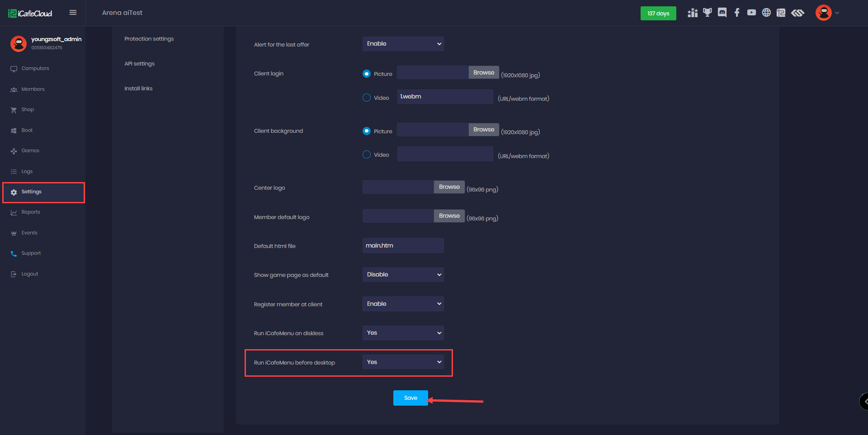Select Picture option for Client background
The image size is (868, 435).
point(367,131)
